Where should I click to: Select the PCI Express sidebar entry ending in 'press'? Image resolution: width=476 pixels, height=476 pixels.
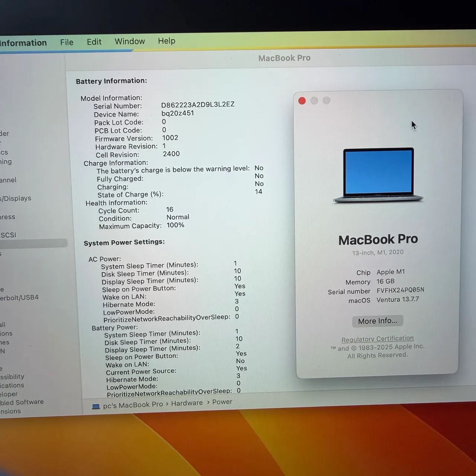tap(7, 217)
